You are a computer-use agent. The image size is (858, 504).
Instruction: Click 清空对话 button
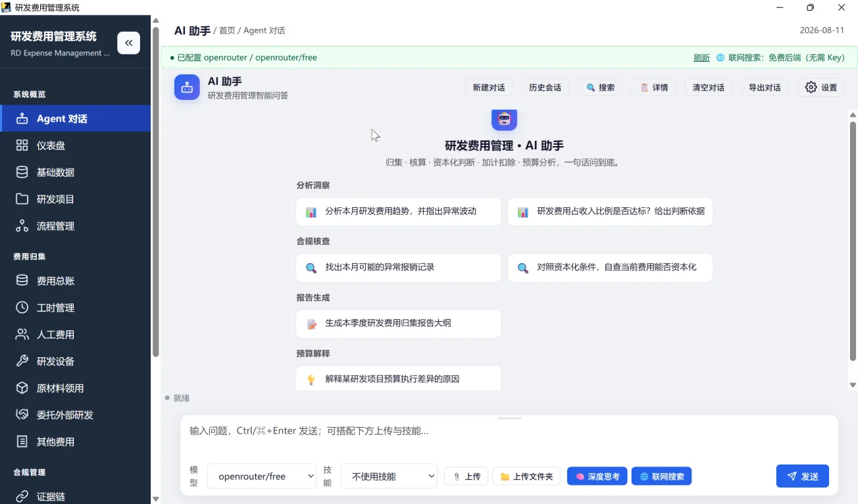pyautogui.click(x=709, y=88)
